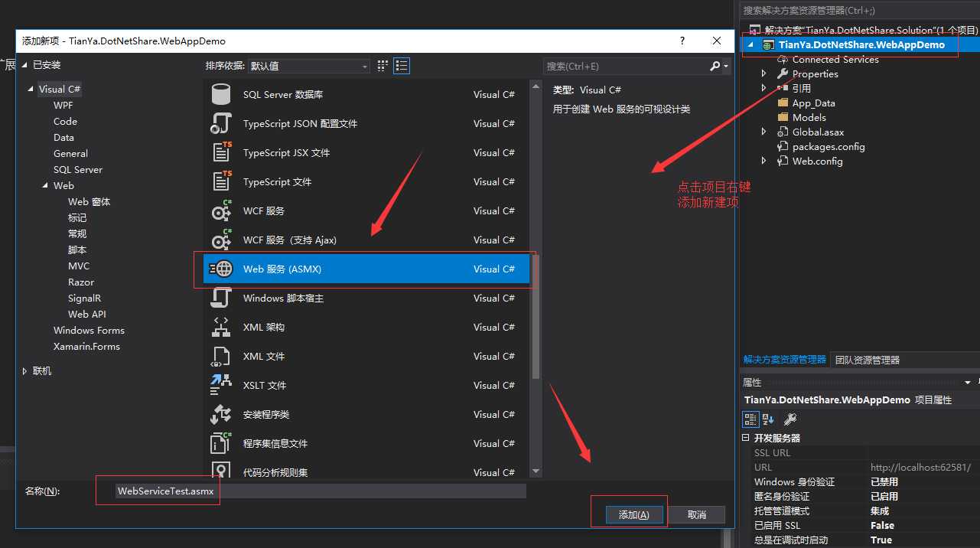Open the 属性 panel options dropdown arrow
980x548 pixels.
click(x=968, y=382)
